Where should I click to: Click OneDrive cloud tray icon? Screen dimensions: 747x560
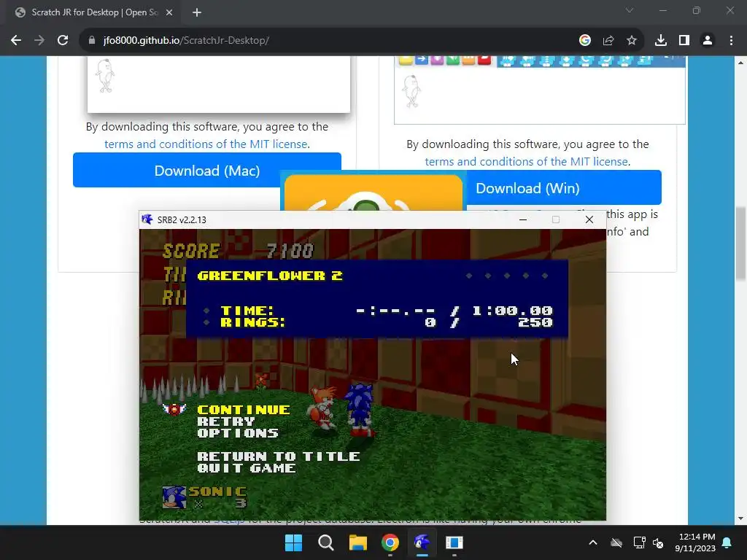[x=616, y=542]
